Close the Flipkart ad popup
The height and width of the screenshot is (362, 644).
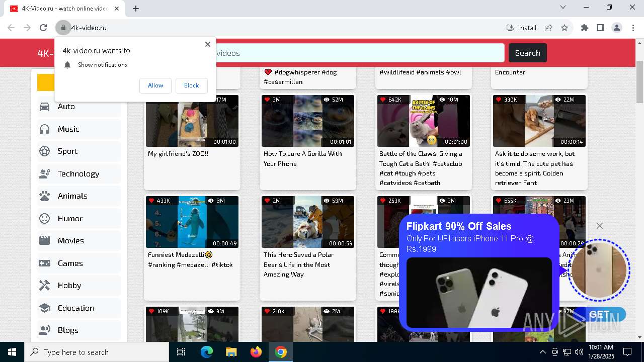(599, 226)
